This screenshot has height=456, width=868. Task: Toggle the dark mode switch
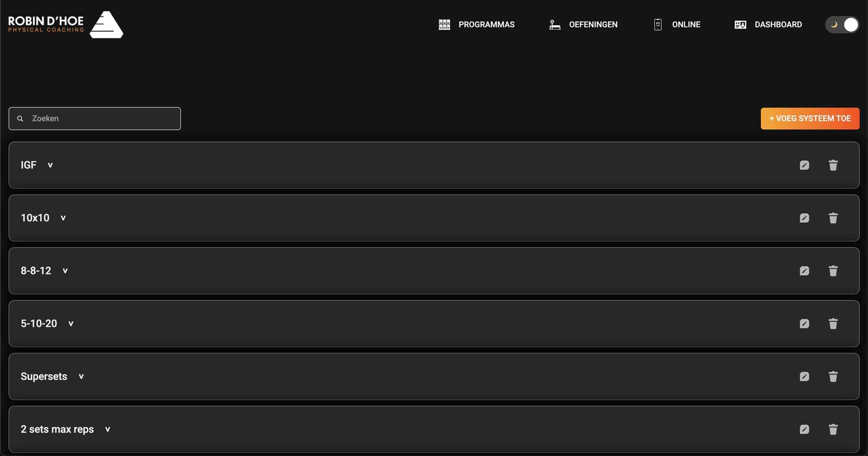[x=842, y=25]
